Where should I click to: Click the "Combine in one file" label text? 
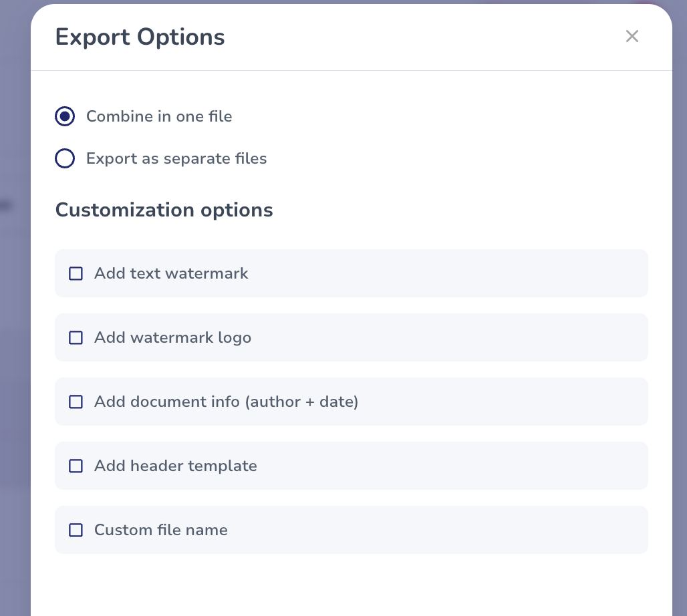click(159, 116)
